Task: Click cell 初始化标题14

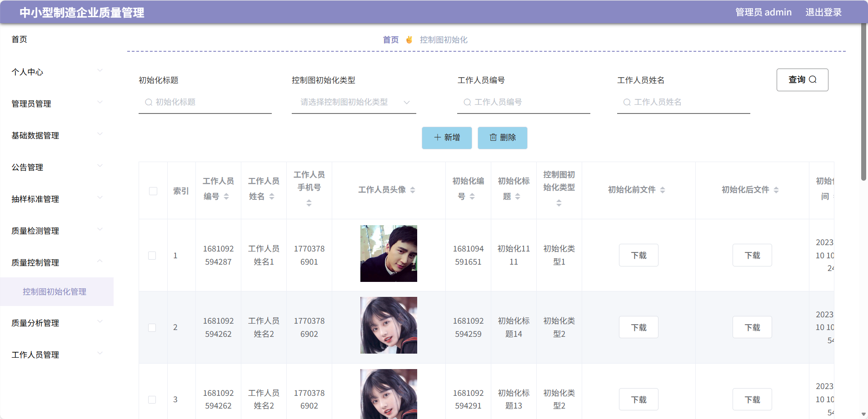Action: [x=514, y=327]
